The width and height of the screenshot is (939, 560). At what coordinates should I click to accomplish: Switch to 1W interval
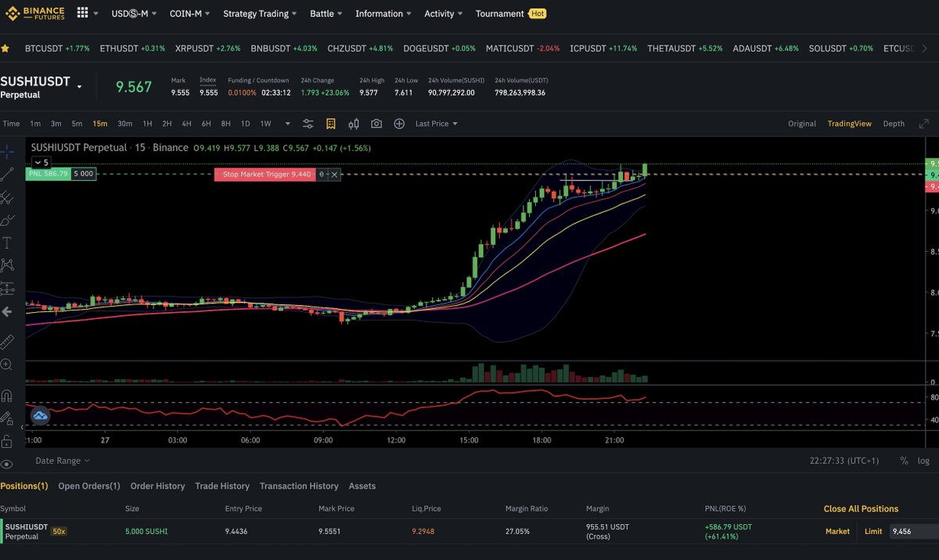click(x=266, y=124)
